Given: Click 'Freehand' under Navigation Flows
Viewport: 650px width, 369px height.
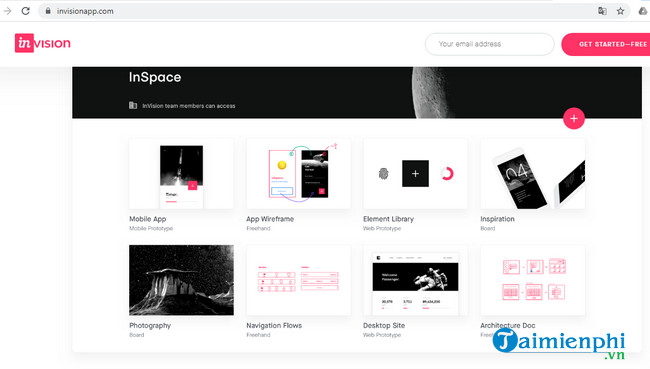Looking at the screenshot, I should pos(258,335).
